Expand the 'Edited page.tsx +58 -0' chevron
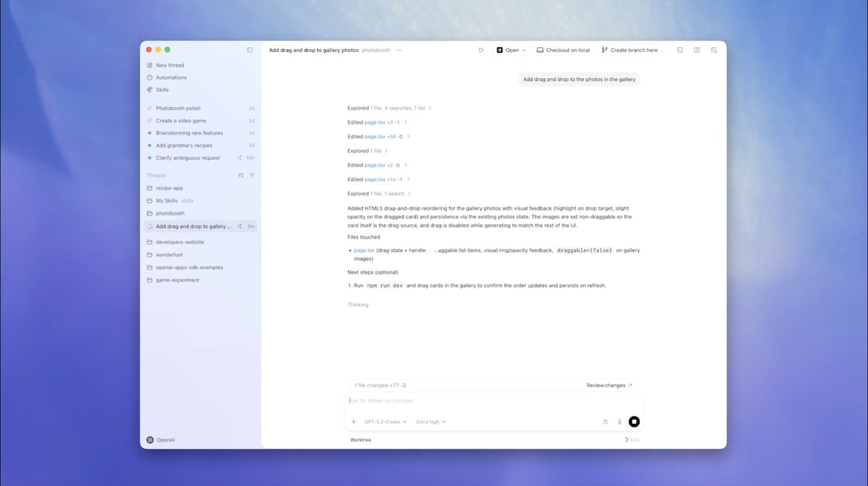The image size is (868, 486). pos(409,136)
